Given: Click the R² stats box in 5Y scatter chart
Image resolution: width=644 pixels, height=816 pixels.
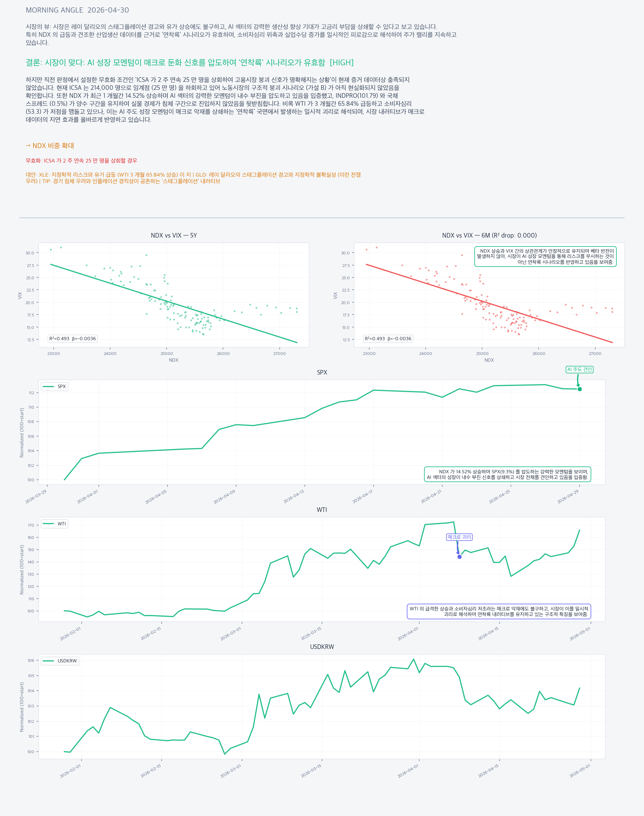Looking at the screenshot, I should point(72,338).
